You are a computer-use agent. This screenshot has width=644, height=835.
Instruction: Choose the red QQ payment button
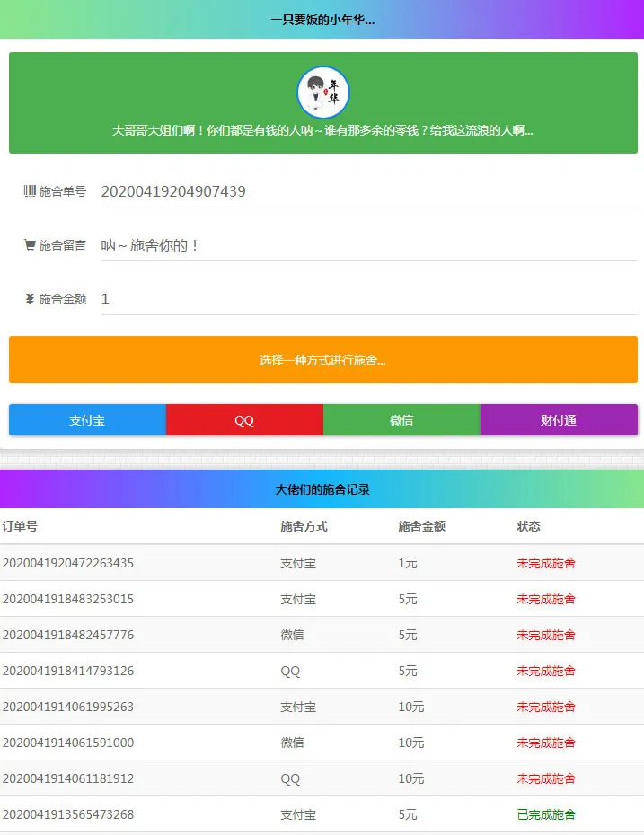244,419
